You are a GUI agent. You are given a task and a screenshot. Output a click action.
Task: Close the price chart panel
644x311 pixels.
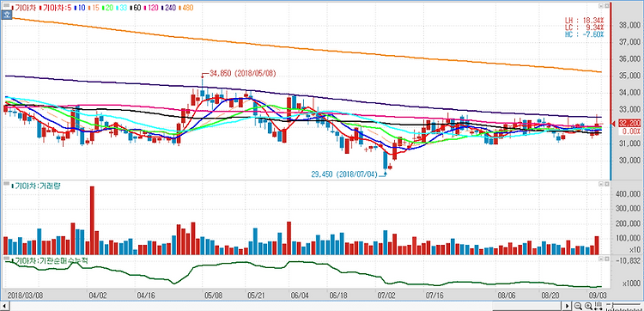[606, 6]
